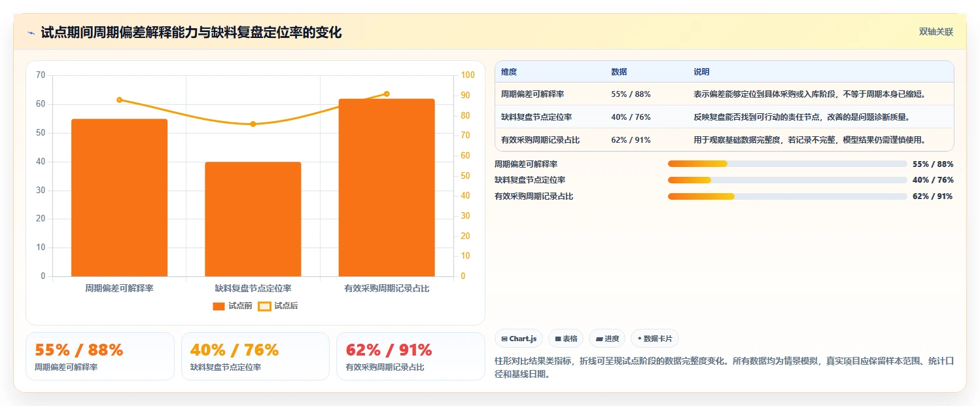Image resolution: width=980 pixels, height=406 pixels.
Task: Click the 缺料复盘节点定位率 orange bar
Action: [253, 219]
